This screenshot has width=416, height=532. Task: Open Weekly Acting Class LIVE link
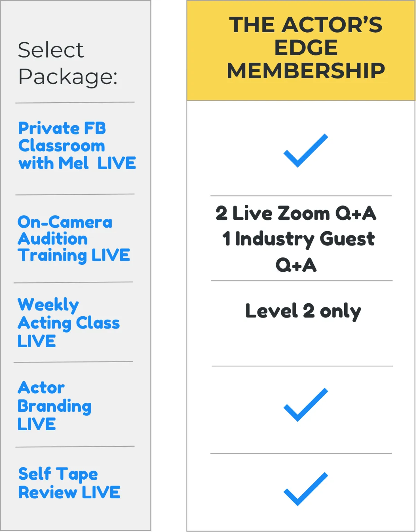(x=69, y=322)
